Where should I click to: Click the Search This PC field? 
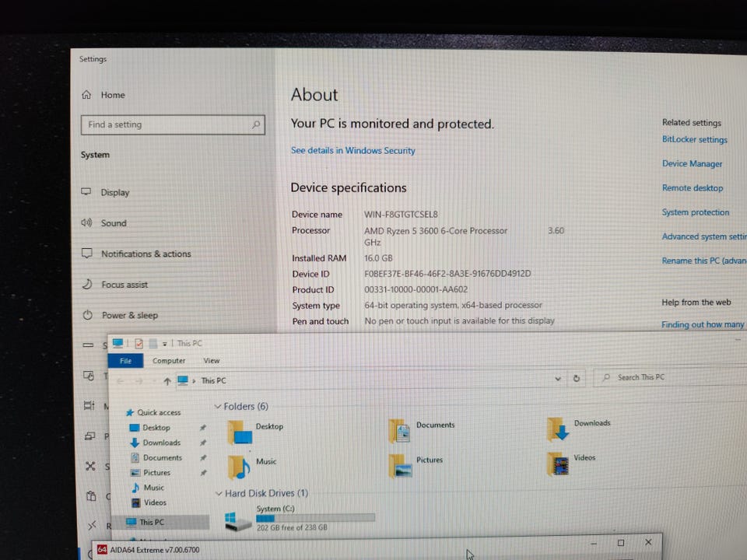[672, 377]
